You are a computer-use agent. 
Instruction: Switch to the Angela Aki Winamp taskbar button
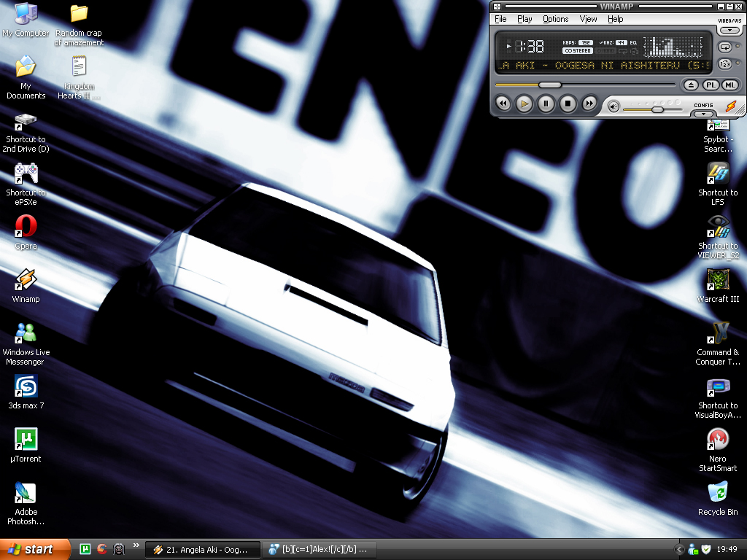(x=203, y=550)
